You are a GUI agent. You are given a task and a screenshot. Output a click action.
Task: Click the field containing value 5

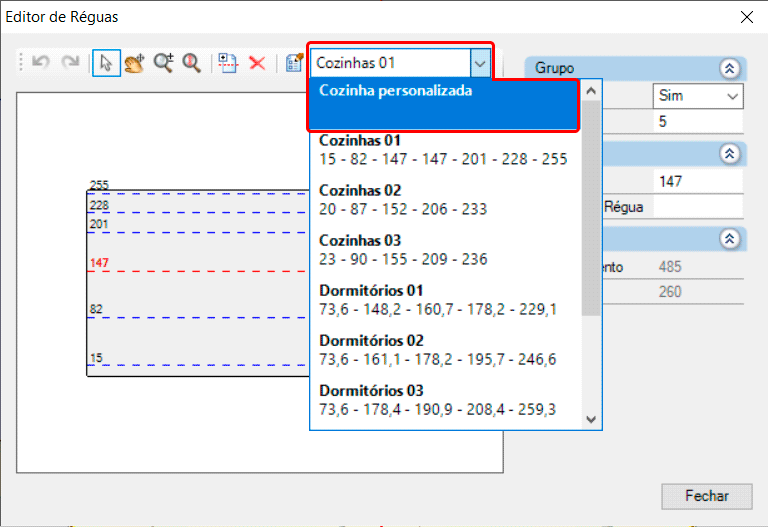coord(698,122)
